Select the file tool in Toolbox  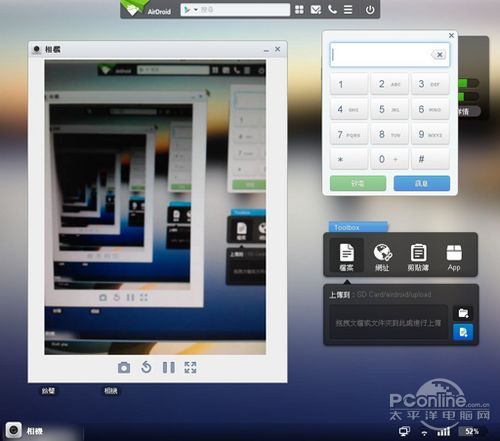pyautogui.click(x=347, y=256)
